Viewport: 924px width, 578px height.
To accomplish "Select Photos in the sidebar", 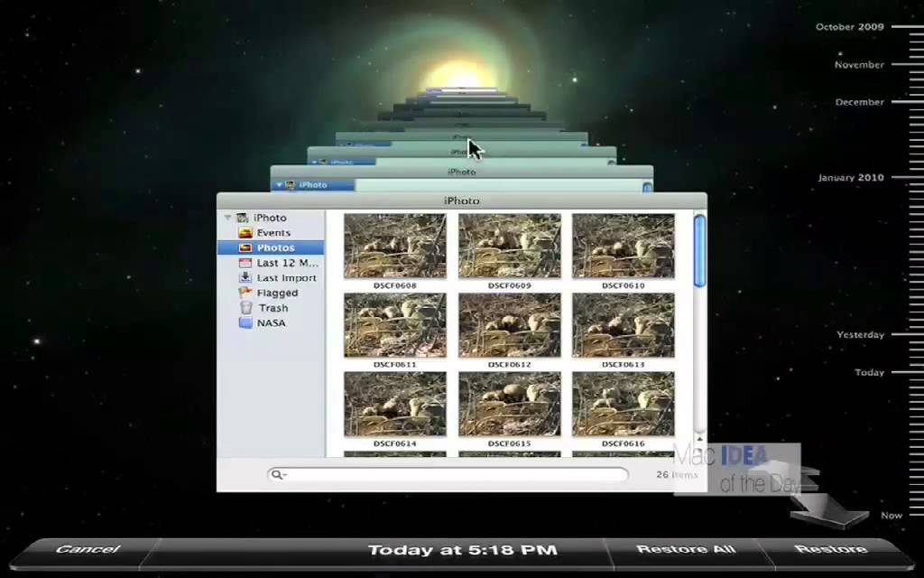I will coord(271,247).
